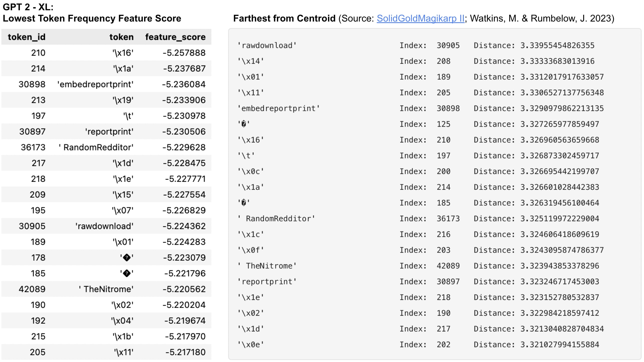Click Index 30905 in the centroid list

click(448, 46)
